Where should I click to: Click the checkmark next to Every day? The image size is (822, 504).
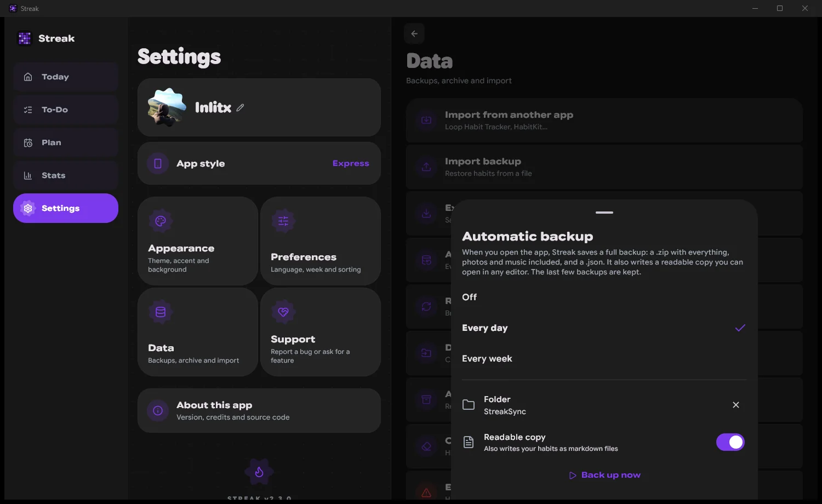coord(740,328)
